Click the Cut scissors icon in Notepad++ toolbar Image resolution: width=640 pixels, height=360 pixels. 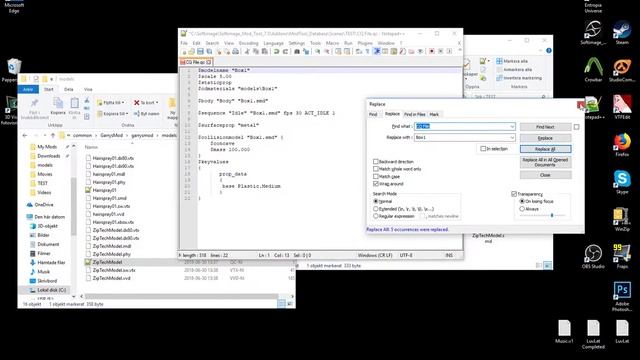247,51
